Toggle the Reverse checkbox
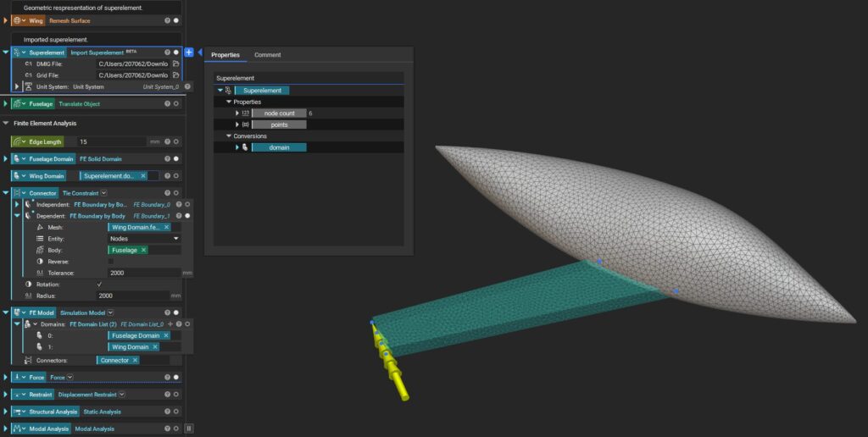 [x=112, y=262]
